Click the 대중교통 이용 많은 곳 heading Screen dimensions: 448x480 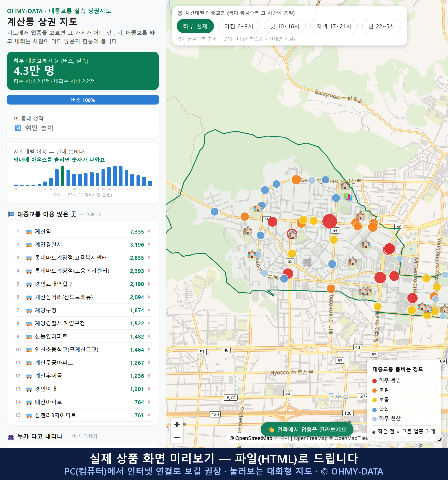click(47, 214)
